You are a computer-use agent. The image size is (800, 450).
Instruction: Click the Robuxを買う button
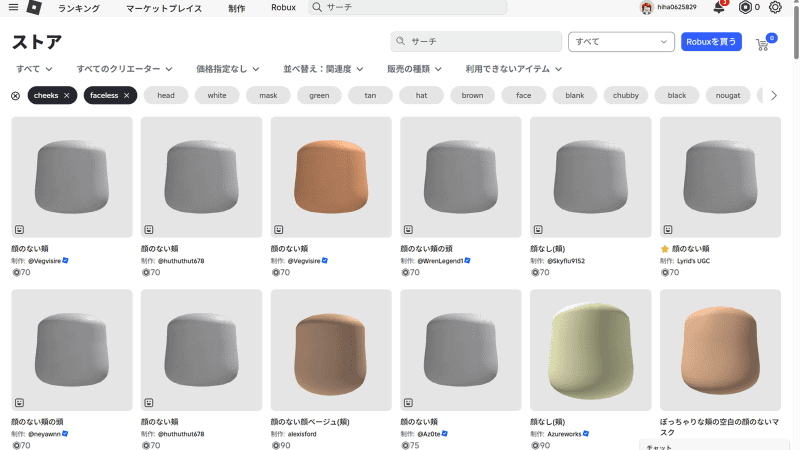coord(711,42)
